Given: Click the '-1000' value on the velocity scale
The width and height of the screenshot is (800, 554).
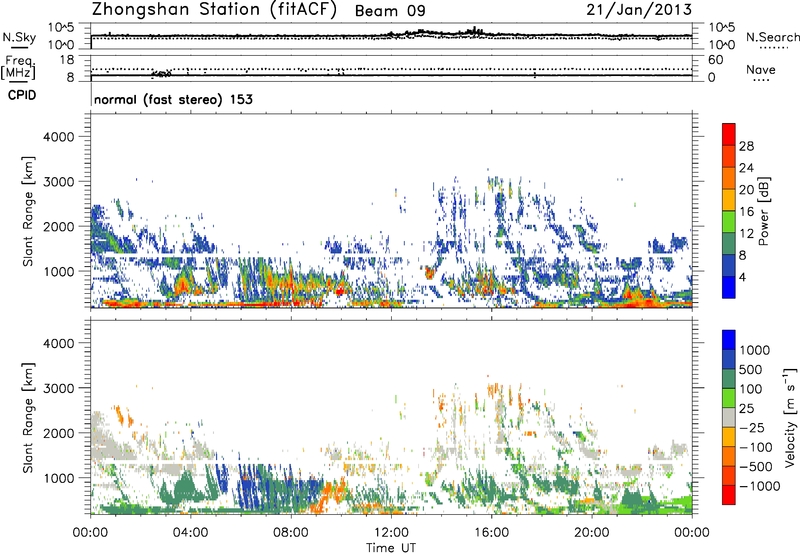Looking at the screenshot, I should 760,486.
